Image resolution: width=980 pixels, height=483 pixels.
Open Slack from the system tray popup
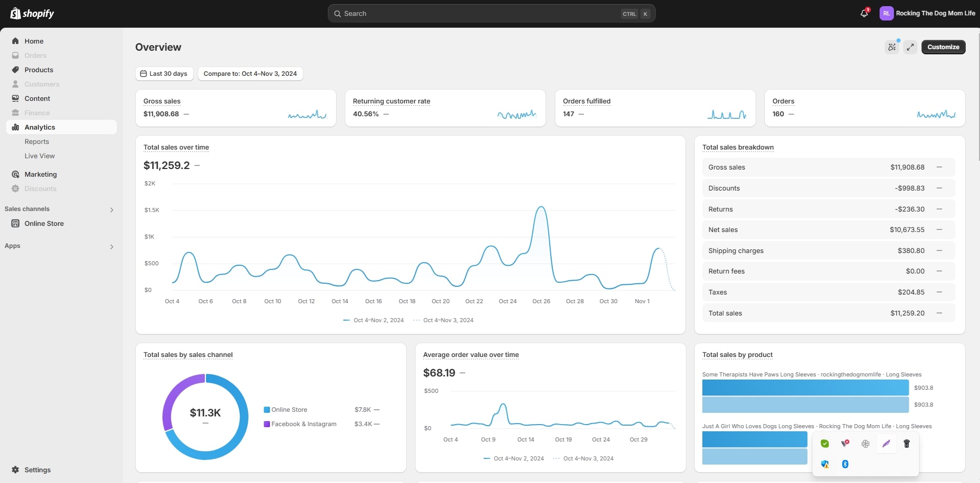click(x=866, y=444)
